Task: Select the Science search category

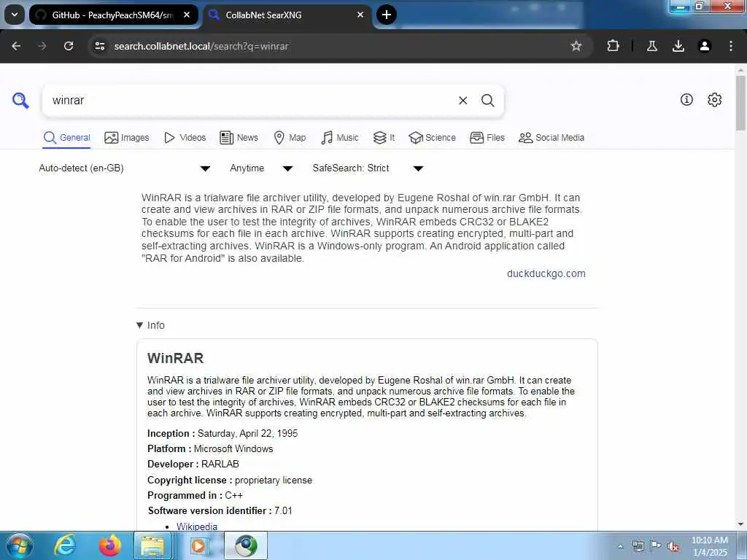Action: click(432, 138)
